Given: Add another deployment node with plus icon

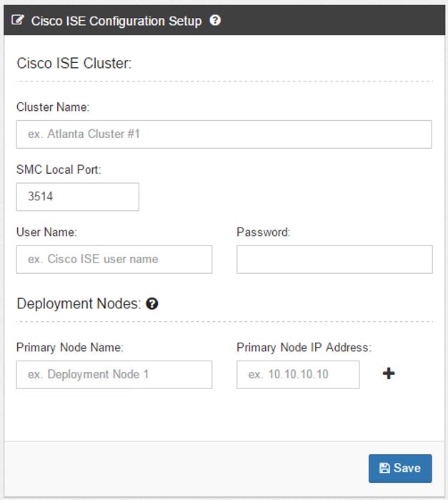Looking at the screenshot, I should pos(389,373).
